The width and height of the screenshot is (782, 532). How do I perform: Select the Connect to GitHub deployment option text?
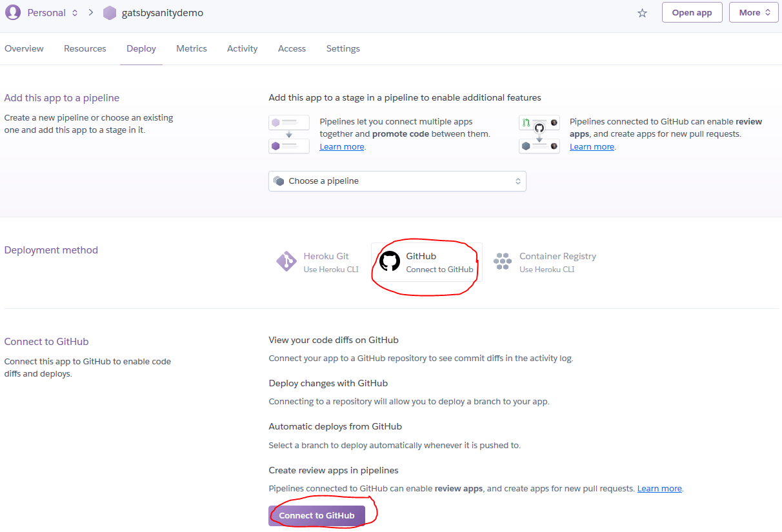coord(439,270)
